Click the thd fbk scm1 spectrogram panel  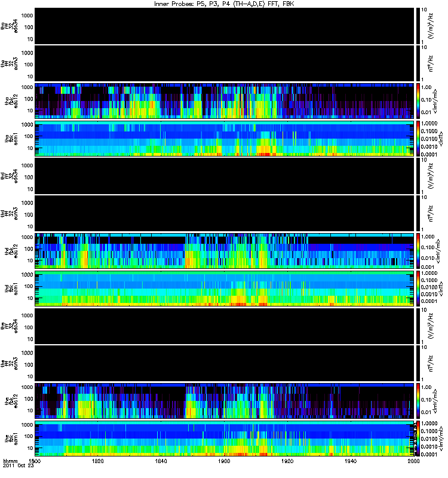coord(225,289)
